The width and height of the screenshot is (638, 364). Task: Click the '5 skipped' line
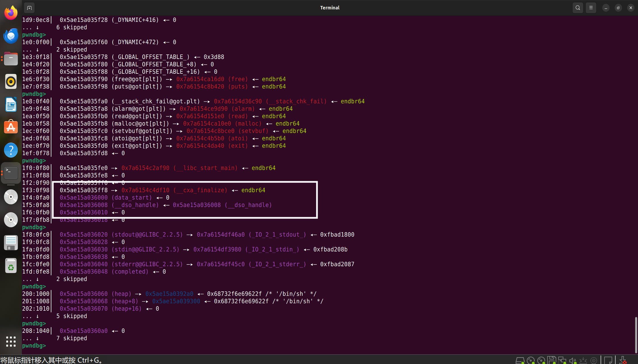click(x=72, y=316)
